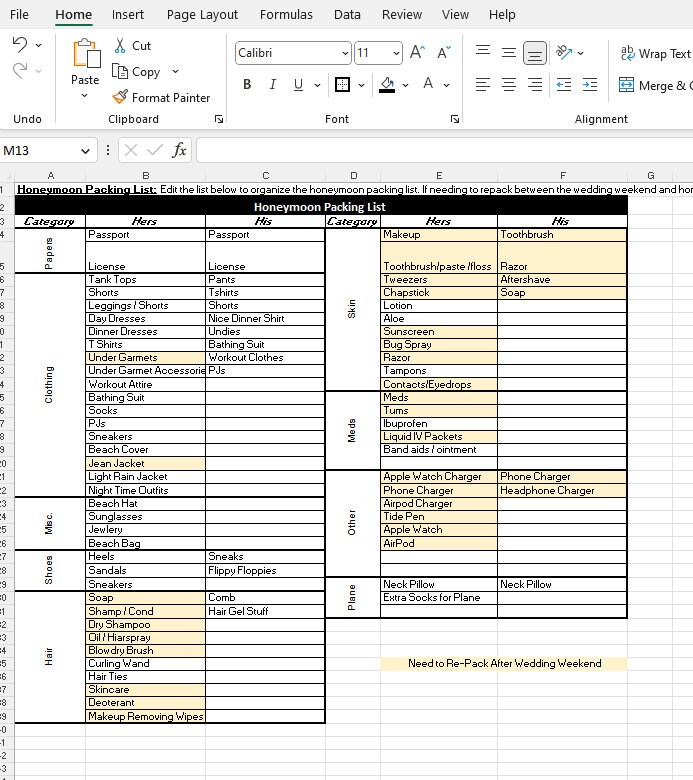Decrease font size with smaller A
Viewport: 693px width, 780px height.
pyautogui.click(x=443, y=53)
